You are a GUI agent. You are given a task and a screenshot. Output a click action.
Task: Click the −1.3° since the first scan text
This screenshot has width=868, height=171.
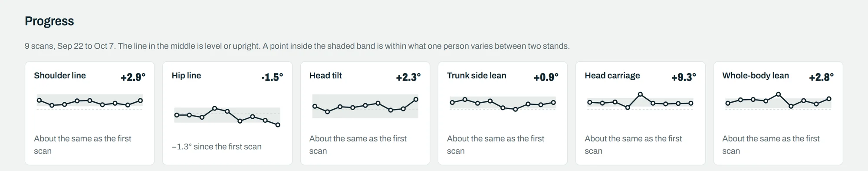[x=217, y=147]
